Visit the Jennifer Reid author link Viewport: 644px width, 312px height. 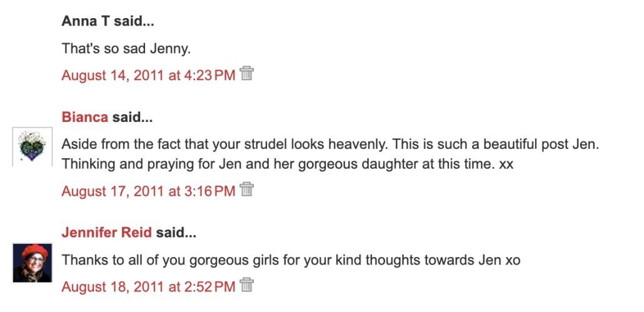pyautogui.click(x=106, y=233)
